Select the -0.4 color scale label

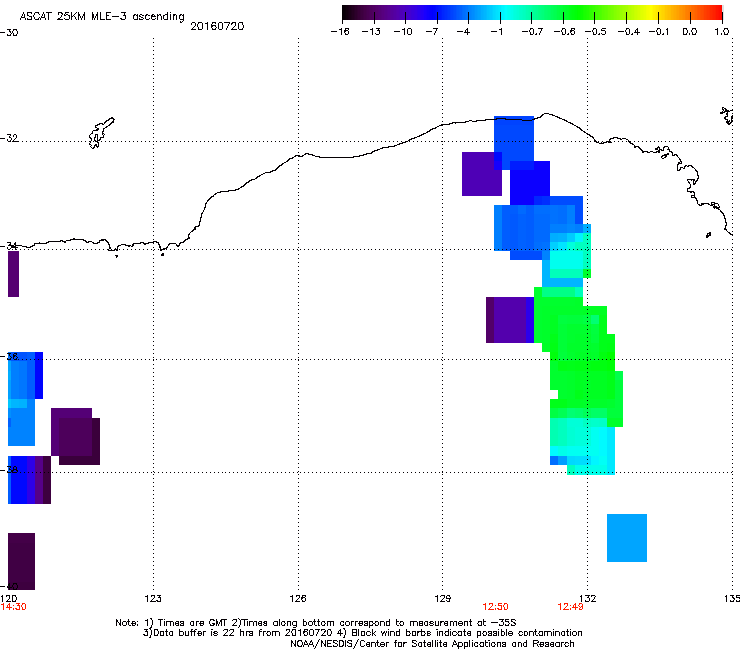(x=629, y=32)
